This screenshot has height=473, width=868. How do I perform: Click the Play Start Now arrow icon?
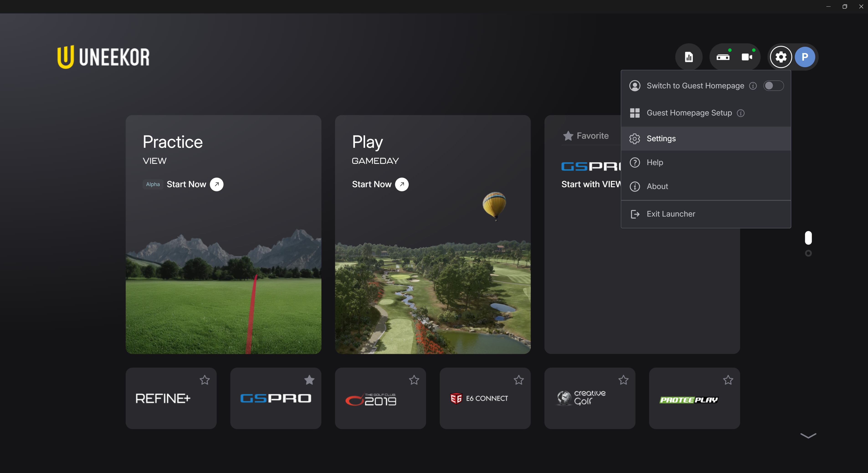coord(402,184)
